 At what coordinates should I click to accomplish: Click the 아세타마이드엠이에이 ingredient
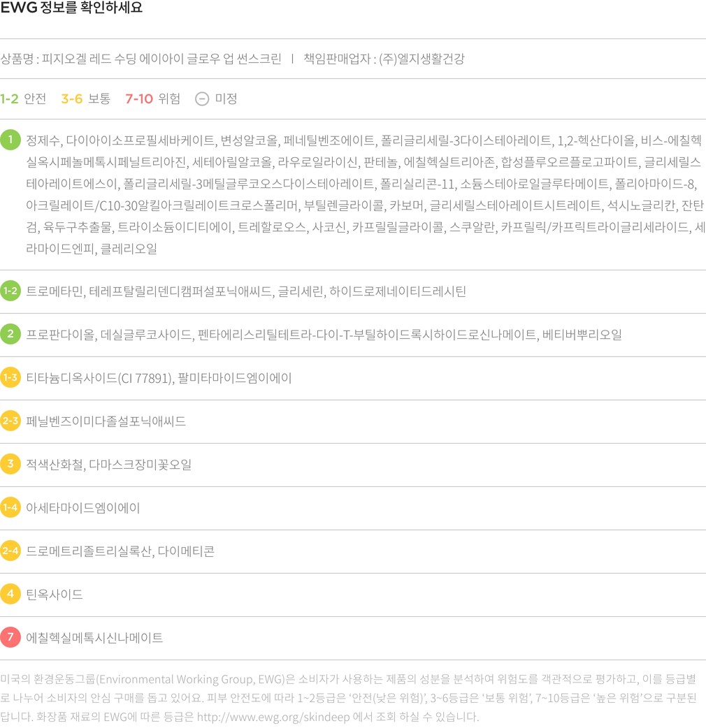[x=83, y=508]
